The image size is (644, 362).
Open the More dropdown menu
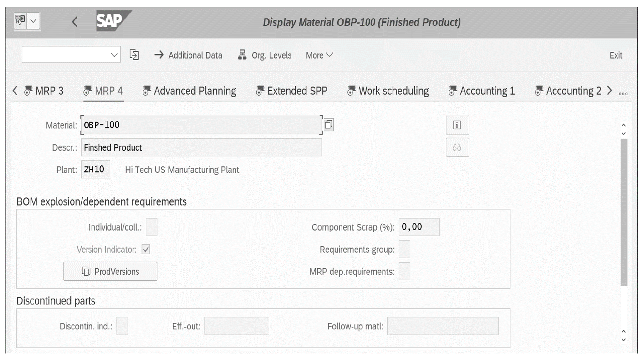click(x=318, y=55)
